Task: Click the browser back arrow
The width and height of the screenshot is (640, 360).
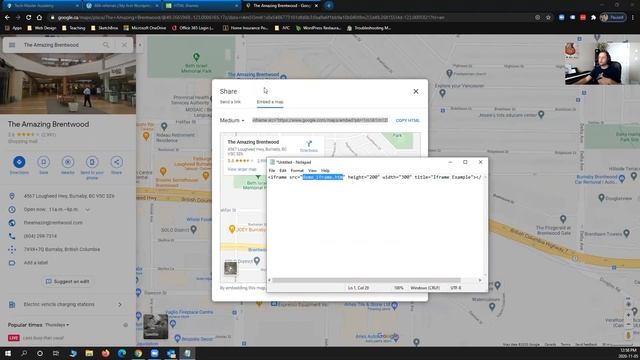Action: pyautogui.click(x=7, y=18)
